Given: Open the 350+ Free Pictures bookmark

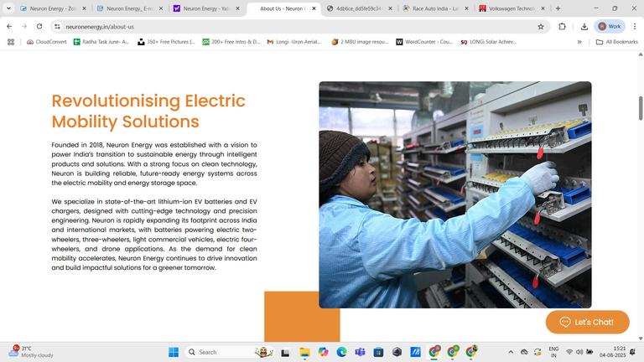Looking at the screenshot, I should [x=166, y=42].
